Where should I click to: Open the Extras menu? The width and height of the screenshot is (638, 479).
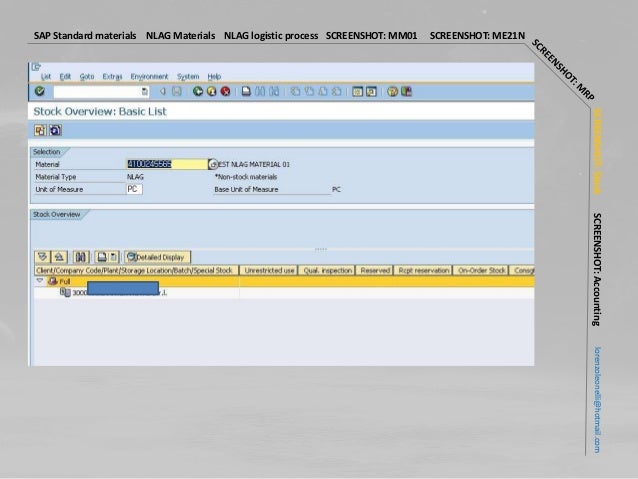(112, 77)
